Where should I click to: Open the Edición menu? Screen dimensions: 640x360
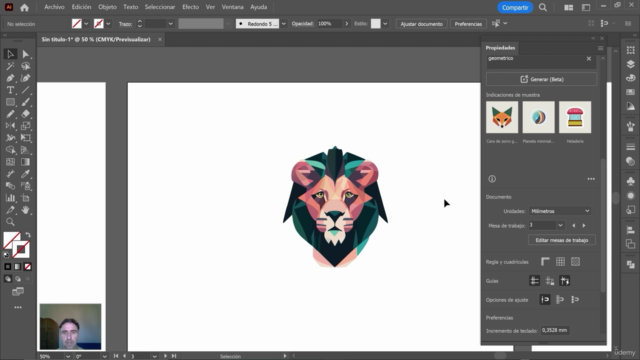click(81, 7)
